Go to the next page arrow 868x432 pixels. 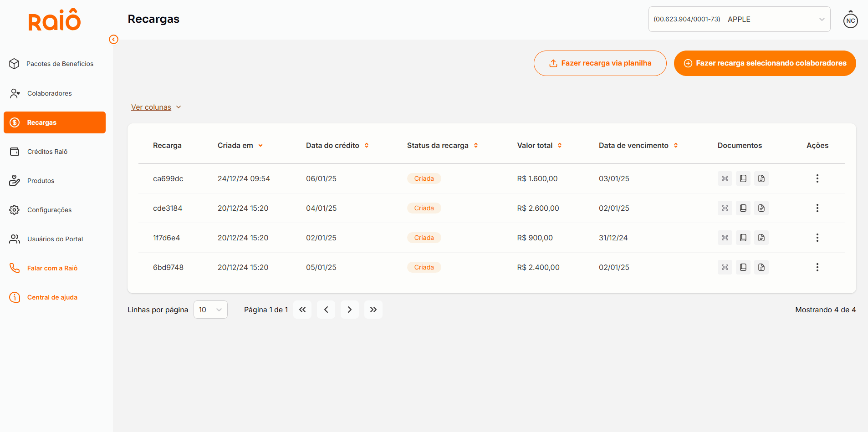[x=349, y=310]
